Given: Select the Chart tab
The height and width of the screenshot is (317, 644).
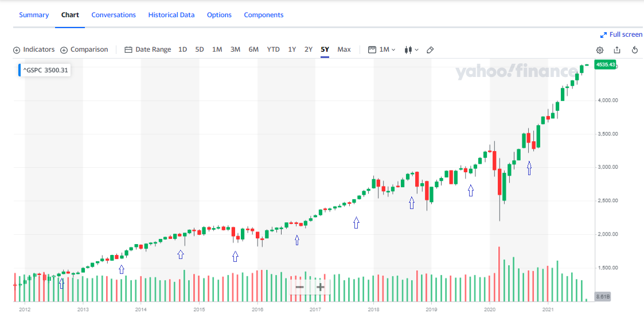Looking at the screenshot, I should [x=70, y=15].
